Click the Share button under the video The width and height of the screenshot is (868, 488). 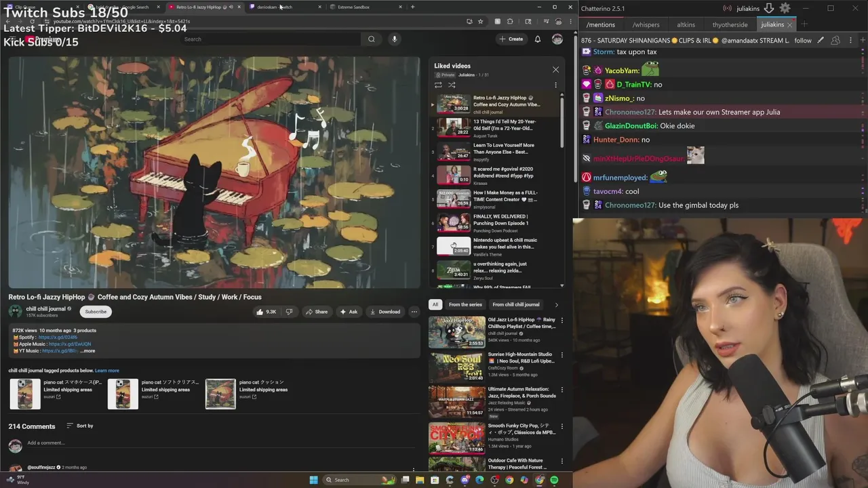[x=317, y=312]
